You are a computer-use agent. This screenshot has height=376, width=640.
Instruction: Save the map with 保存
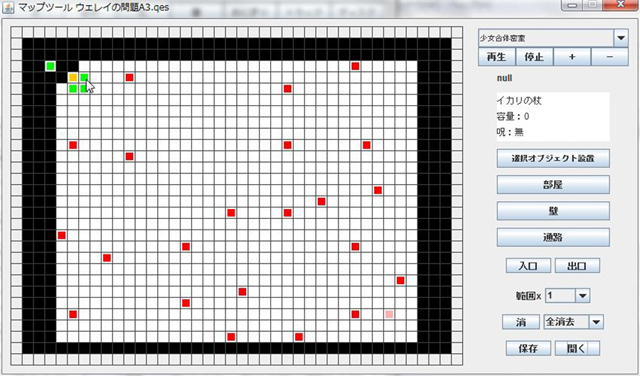(x=528, y=348)
